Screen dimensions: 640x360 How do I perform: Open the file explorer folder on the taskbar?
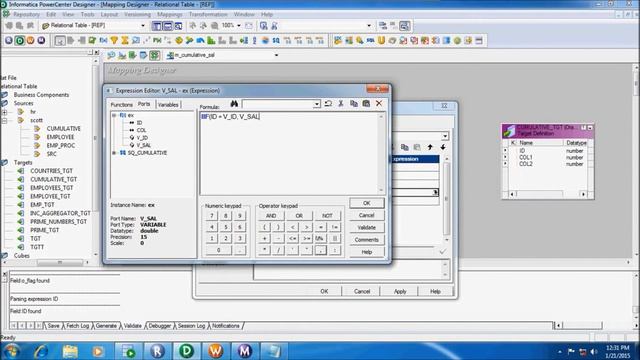point(70,351)
